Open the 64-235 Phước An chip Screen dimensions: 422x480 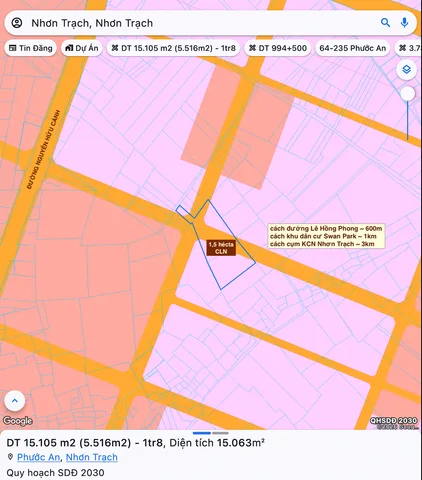tap(352, 48)
